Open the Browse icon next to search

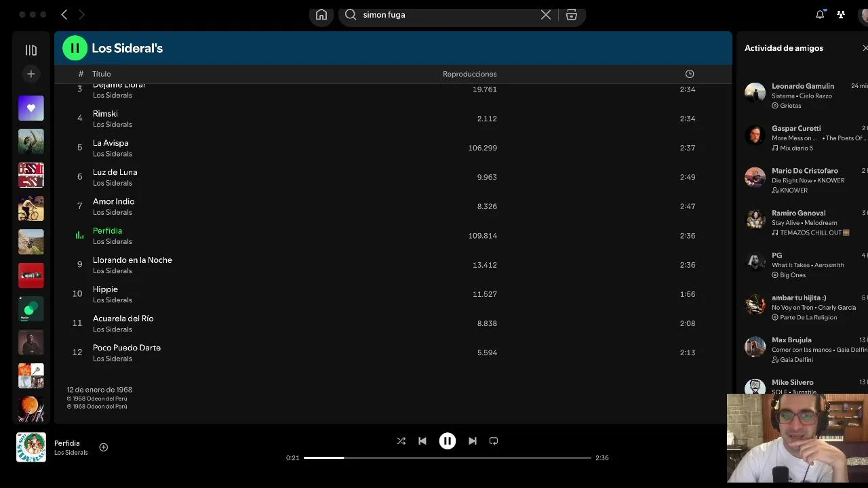click(x=572, y=15)
